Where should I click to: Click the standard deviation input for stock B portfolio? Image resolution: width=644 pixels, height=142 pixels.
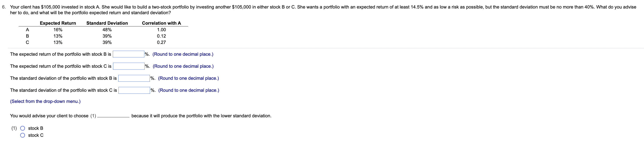pyautogui.click(x=134, y=78)
